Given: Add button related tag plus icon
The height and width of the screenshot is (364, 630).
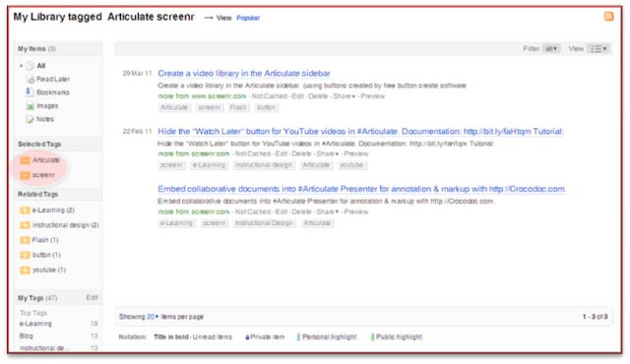Looking at the screenshot, I should tap(25, 255).
